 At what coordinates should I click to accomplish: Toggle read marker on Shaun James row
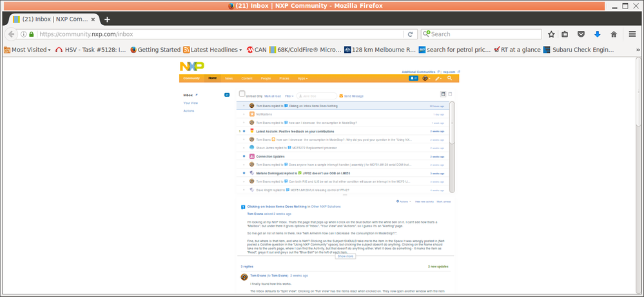point(244,148)
